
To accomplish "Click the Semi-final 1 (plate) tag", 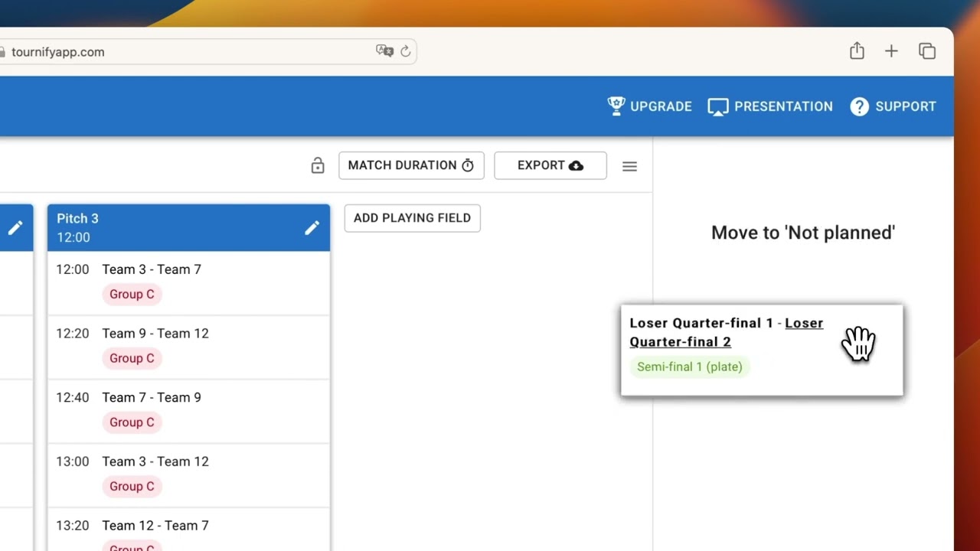I will [690, 367].
